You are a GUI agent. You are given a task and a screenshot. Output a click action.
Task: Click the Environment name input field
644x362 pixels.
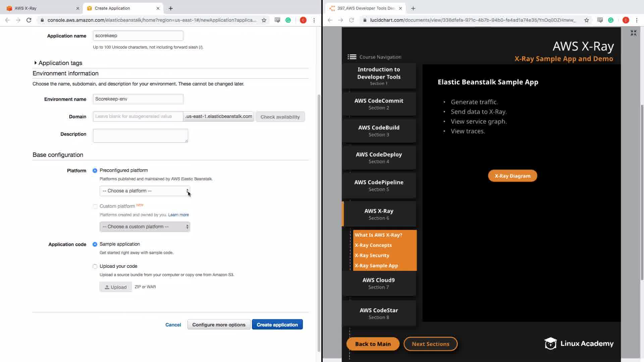point(138,99)
